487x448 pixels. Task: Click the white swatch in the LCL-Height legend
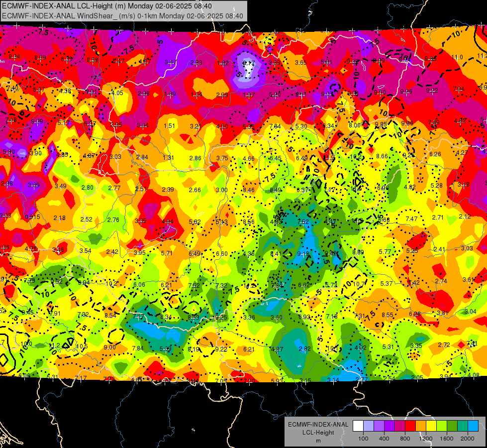point(358,426)
